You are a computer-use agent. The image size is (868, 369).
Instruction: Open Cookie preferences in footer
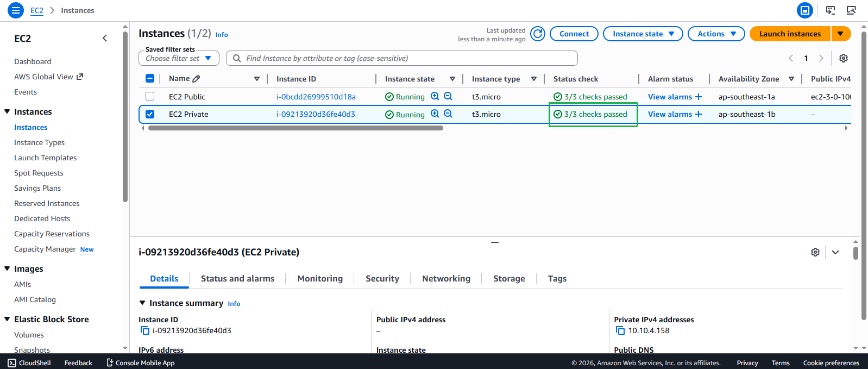coord(831,363)
